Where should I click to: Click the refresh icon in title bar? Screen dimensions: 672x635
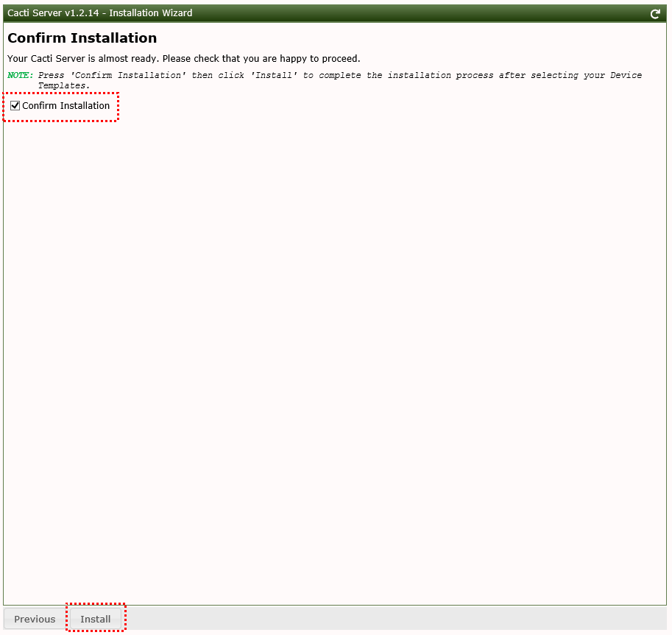click(x=655, y=14)
